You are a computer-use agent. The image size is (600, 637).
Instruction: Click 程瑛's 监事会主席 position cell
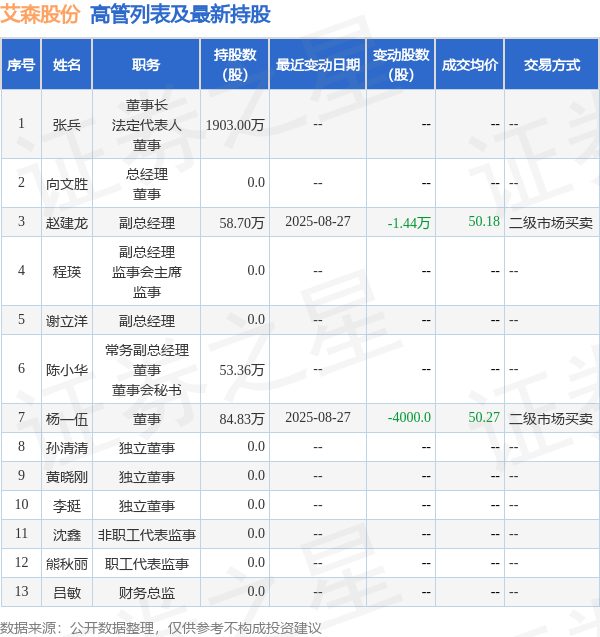(x=146, y=272)
